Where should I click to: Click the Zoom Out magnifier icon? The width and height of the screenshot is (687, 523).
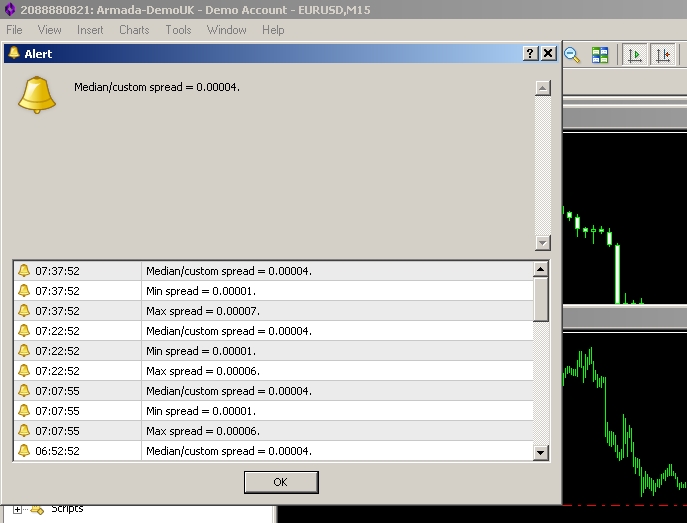point(572,55)
